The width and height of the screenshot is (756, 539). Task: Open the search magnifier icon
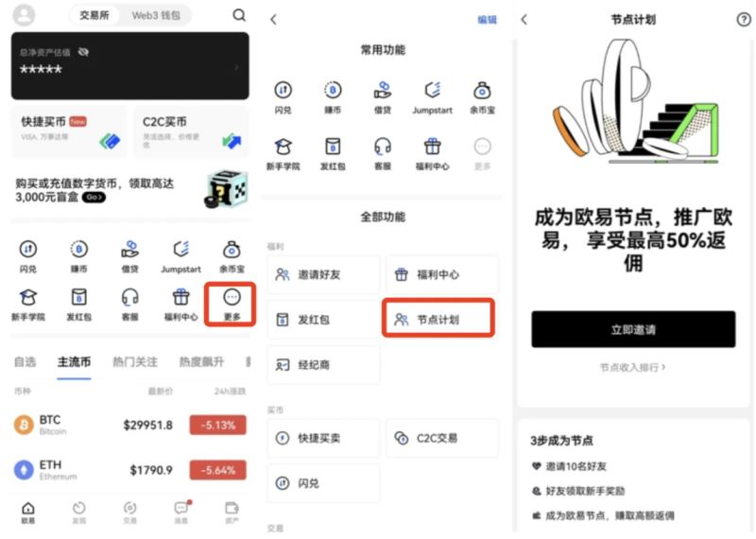239,15
